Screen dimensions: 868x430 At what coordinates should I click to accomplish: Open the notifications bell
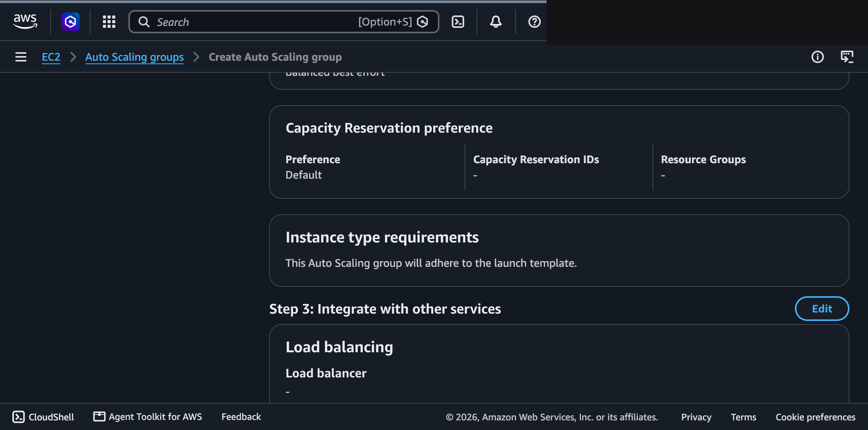(496, 22)
